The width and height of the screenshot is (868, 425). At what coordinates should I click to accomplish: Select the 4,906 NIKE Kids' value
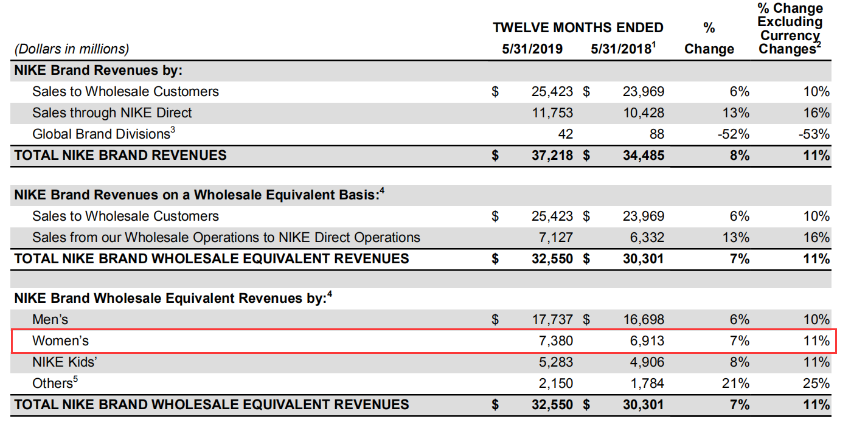(x=647, y=362)
